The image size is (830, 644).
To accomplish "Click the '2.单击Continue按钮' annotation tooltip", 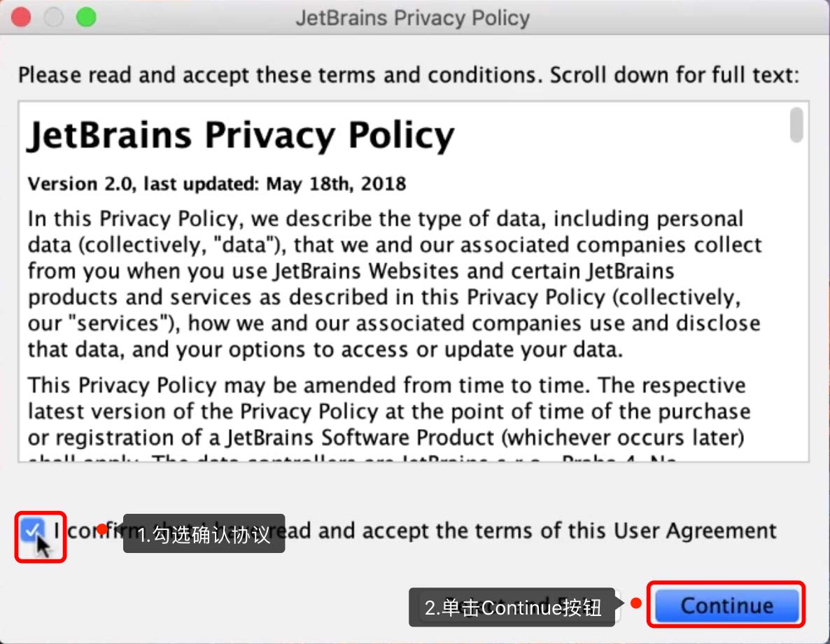I will (x=512, y=608).
